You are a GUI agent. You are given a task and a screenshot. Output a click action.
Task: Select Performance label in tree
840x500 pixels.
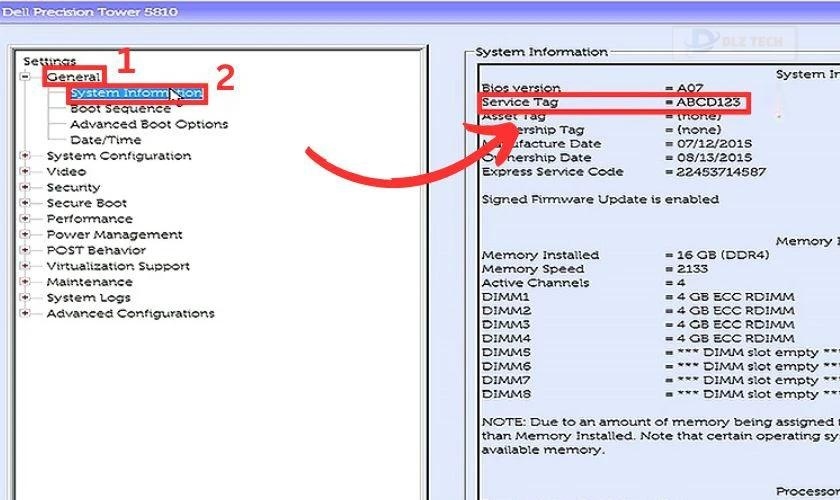89,219
